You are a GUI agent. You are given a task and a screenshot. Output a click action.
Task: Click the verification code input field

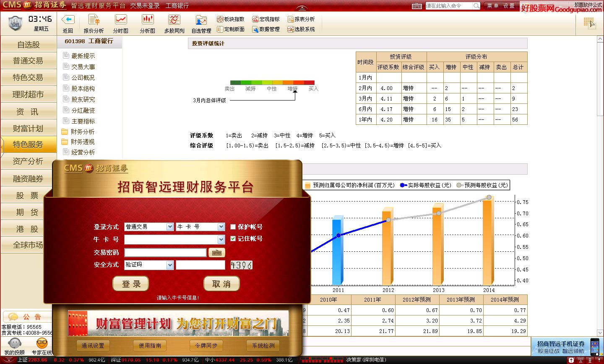click(x=200, y=265)
